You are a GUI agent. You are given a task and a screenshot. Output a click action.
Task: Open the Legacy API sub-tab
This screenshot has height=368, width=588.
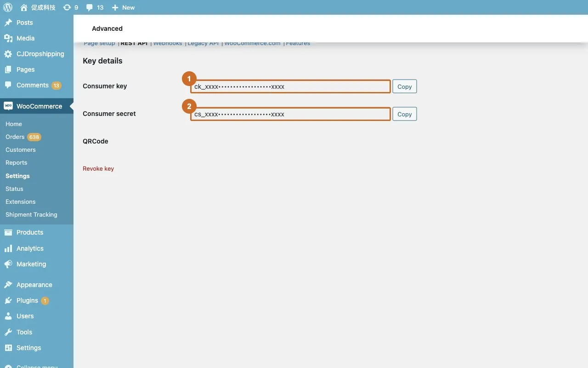click(204, 43)
